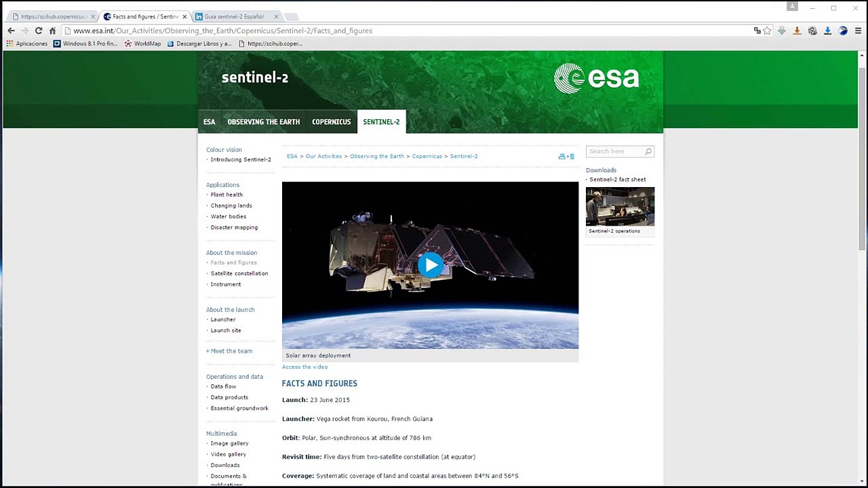Open the Data products link

(x=229, y=397)
